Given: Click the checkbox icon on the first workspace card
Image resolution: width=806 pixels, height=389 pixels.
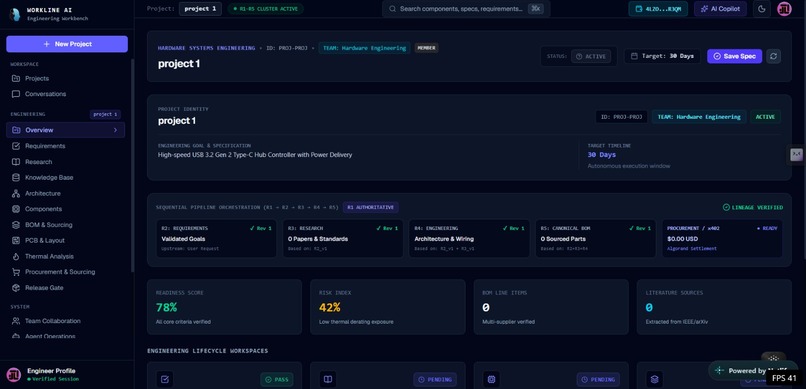Looking at the screenshot, I should point(164,380).
